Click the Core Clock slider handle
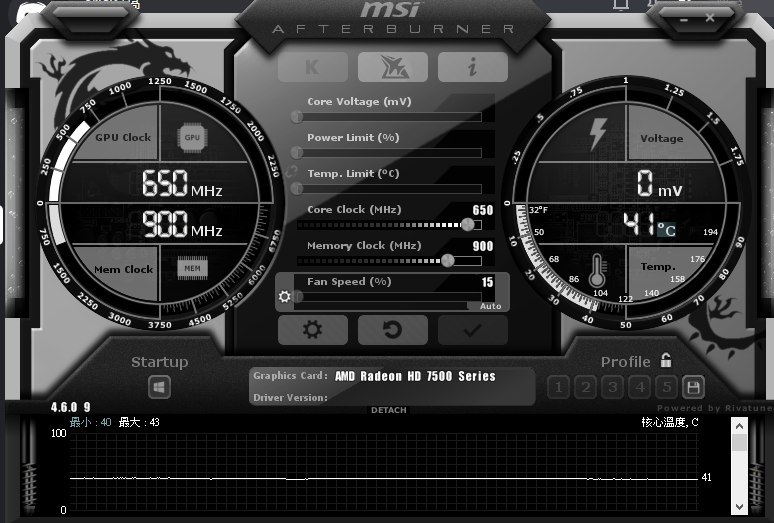This screenshot has height=523, width=774. (x=467, y=224)
